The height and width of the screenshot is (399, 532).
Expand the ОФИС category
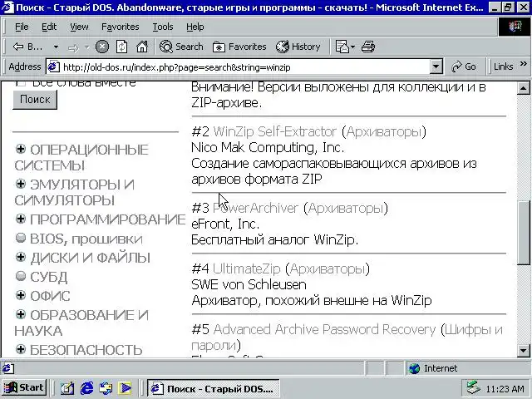tap(21, 295)
